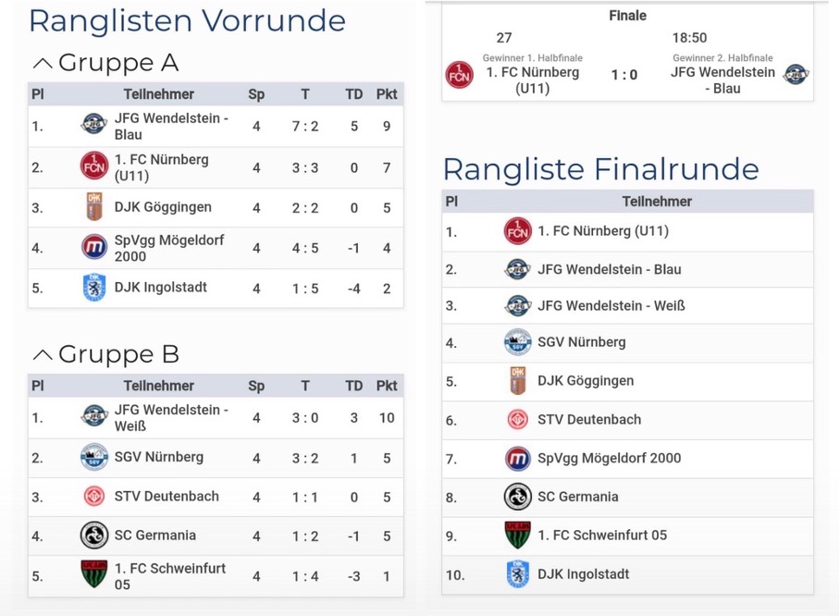840x616 pixels.
Task: Click JFG Wendelstein - Blau logo in Gruppe A
Action: [93, 125]
